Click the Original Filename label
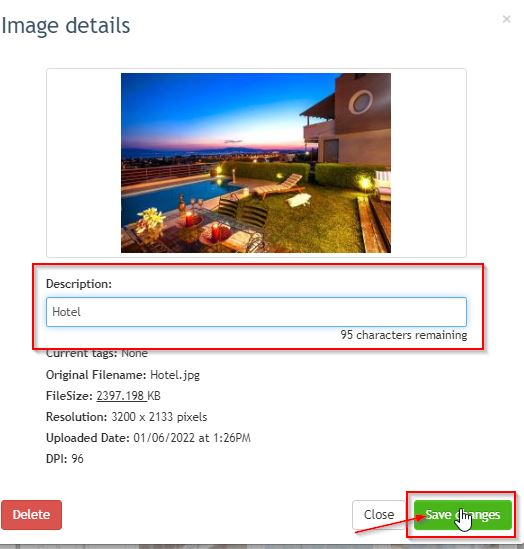This screenshot has width=524, height=549. coord(96,375)
